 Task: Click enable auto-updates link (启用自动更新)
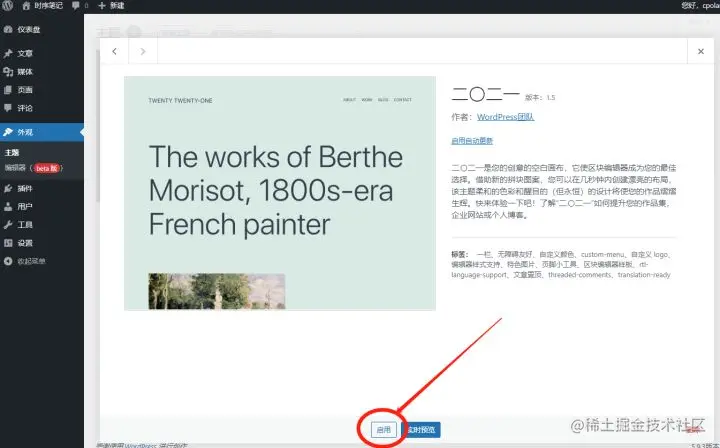(x=472, y=141)
